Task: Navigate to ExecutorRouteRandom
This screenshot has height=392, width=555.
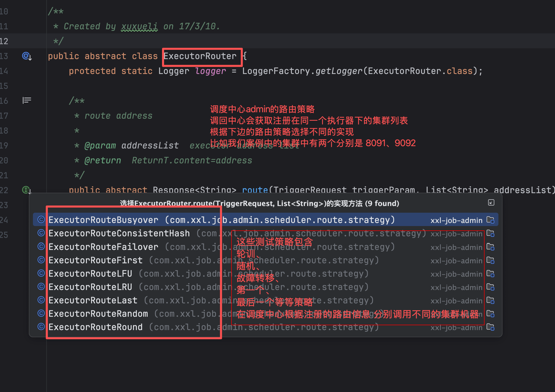Action: (x=98, y=314)
